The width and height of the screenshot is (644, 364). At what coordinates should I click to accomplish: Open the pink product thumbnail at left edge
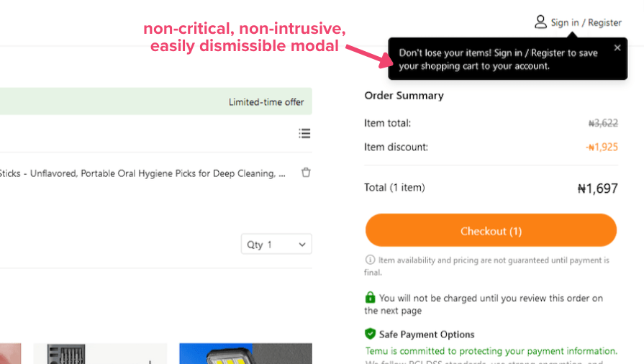(10, 354)
